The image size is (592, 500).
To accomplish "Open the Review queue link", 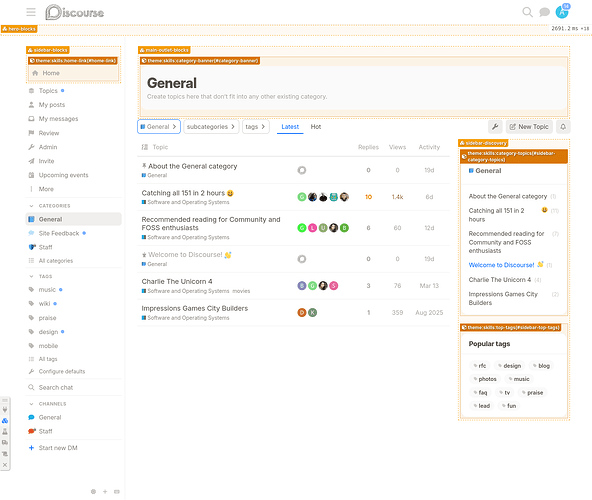I will point(74,133).
